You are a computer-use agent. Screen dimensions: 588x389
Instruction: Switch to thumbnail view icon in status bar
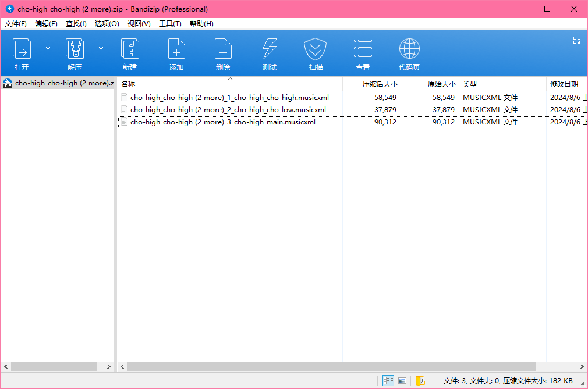coord(402,381)
